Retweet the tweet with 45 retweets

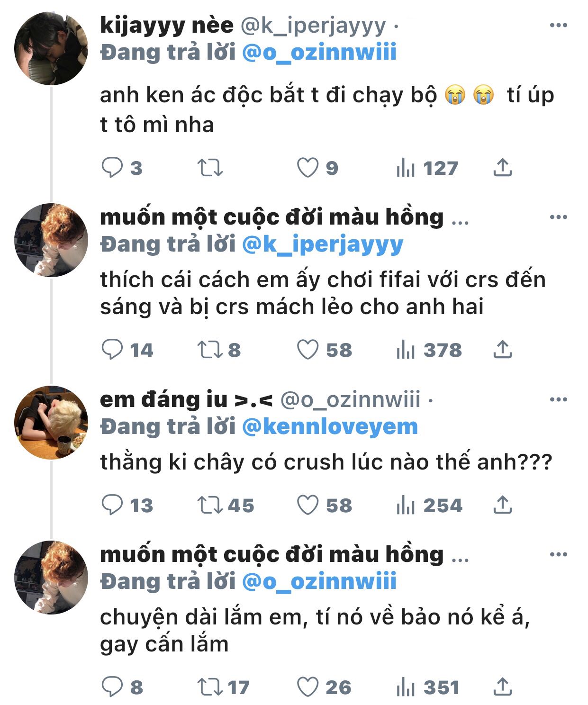pyautogui.click(x=210, y=505)
